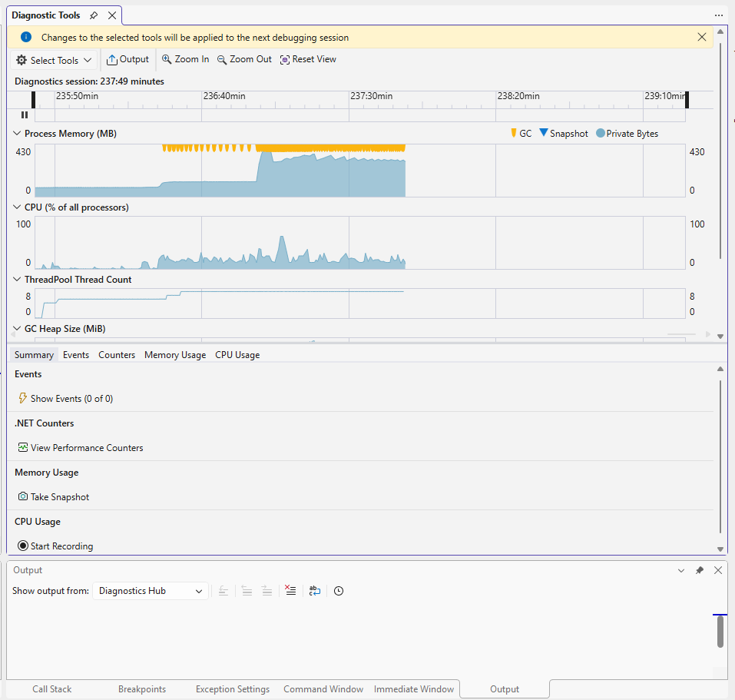This screenshot has height=700, width=735.
Task: Toggle timestamps in Output pane
Action: point(339,591)
